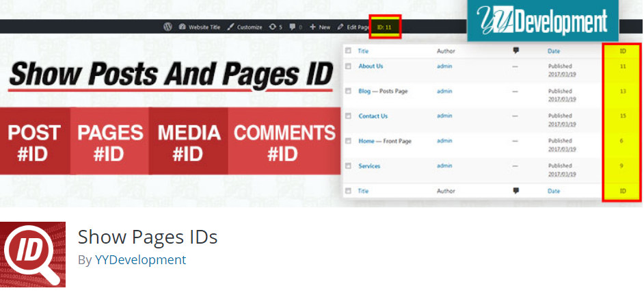Open Customize in admin bar

pyautogui.click(x=244, y=27)
